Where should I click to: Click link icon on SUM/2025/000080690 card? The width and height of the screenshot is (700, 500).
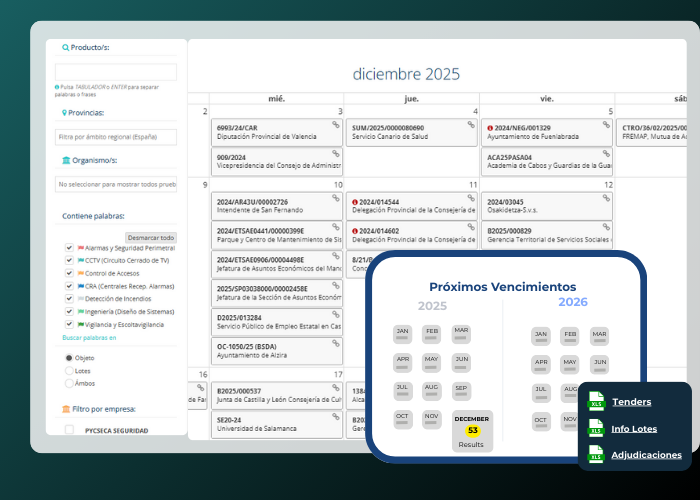(x=471, y=125)
